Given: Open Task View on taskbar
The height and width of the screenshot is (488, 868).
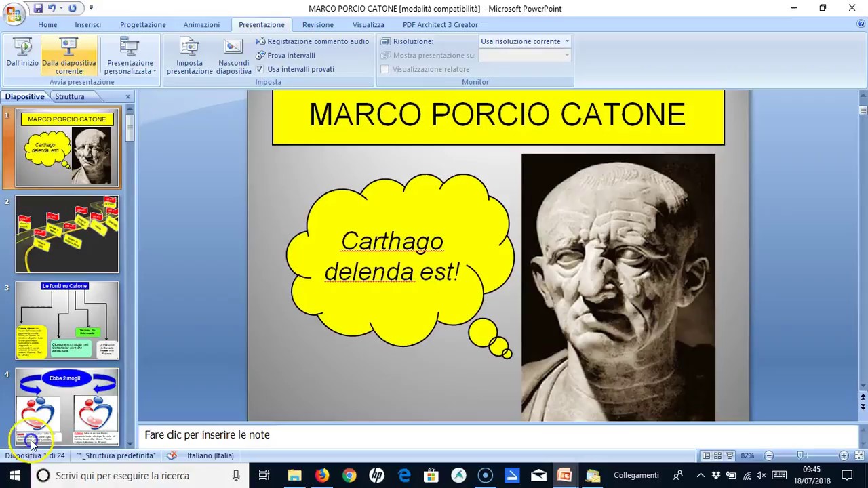Looking at the screenshot, I should 264,475.
